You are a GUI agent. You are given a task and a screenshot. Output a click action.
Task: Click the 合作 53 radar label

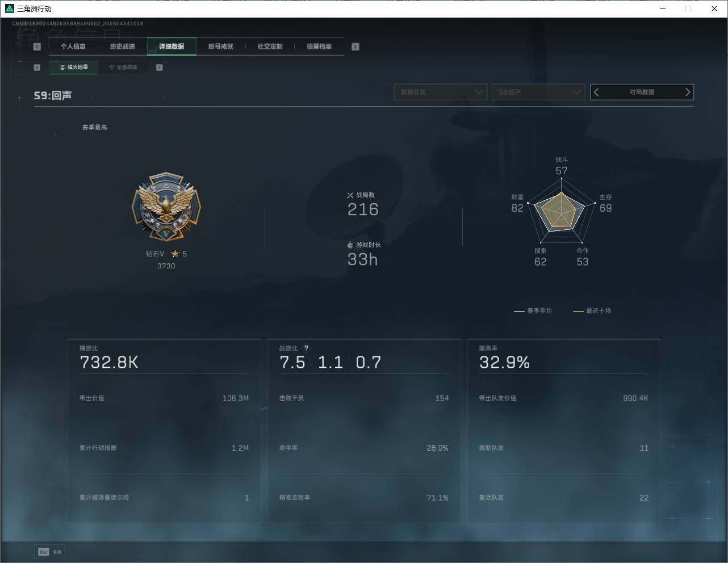tap(583, 257)
